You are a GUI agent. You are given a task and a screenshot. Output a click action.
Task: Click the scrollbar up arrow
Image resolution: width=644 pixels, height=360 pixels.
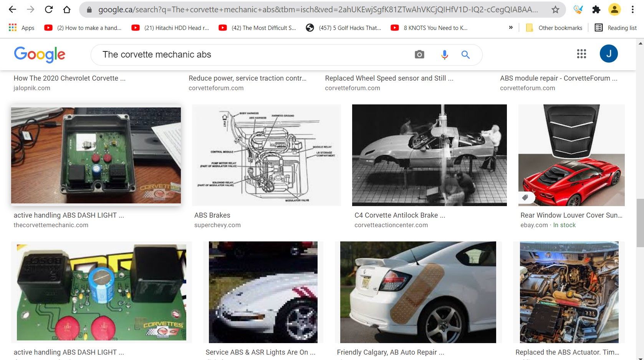[x=640, y=43]
